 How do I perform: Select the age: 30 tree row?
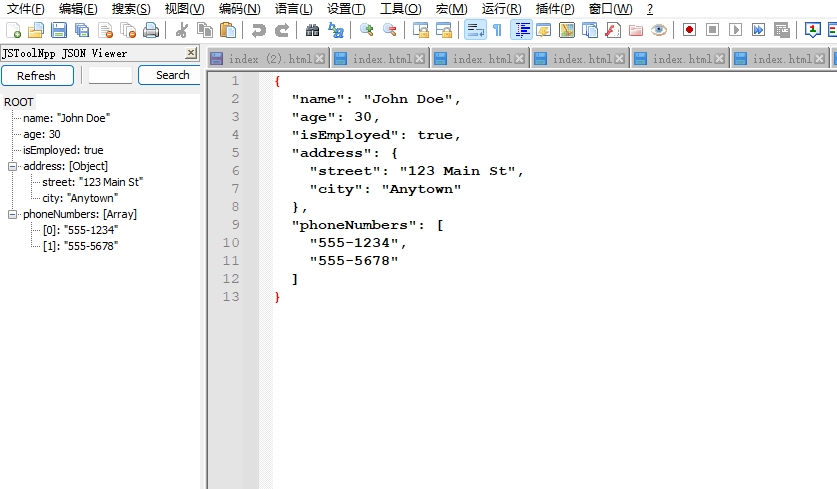(42, 134)
